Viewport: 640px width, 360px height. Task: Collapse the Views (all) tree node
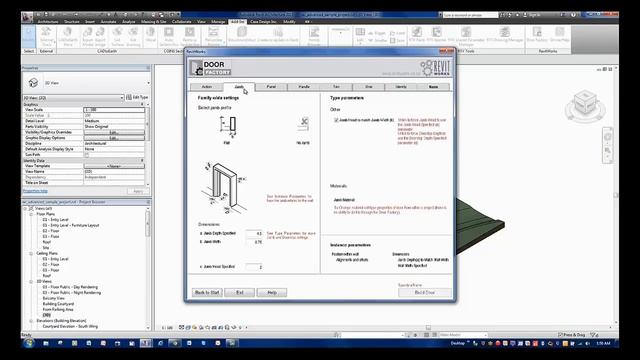click(25, 209)
